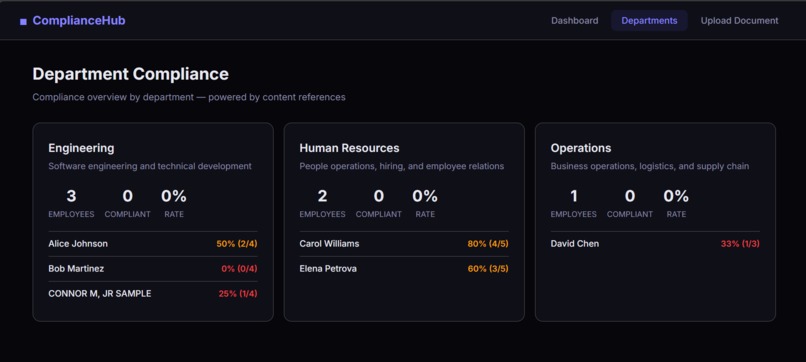
Task: Click Human Resources' employee count of 2
Action: [322, 196]
